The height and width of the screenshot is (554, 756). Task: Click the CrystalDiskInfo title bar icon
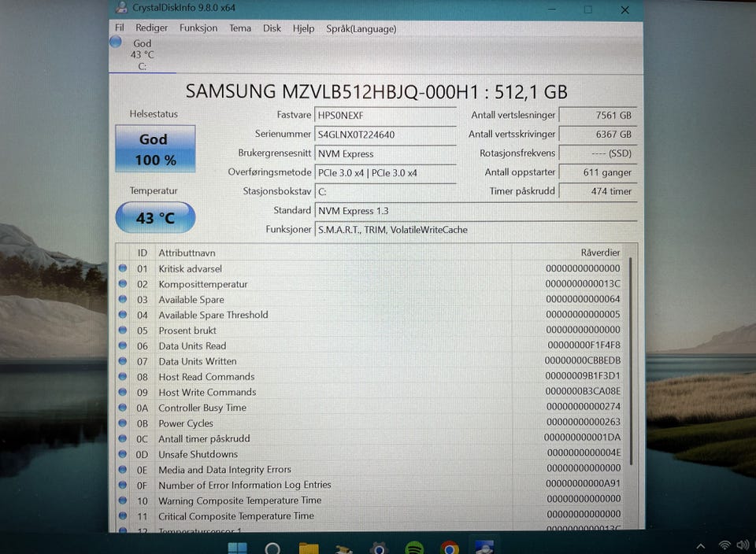click(x=122, y=7)
